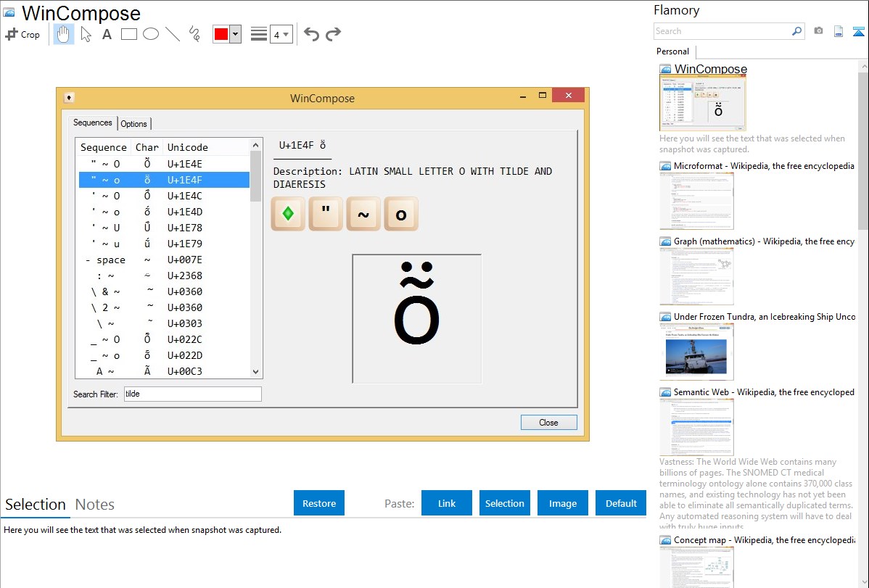Click the Flamory app icon beside WinCompose heading
869x588 pixels.
(x=9, y=13)
